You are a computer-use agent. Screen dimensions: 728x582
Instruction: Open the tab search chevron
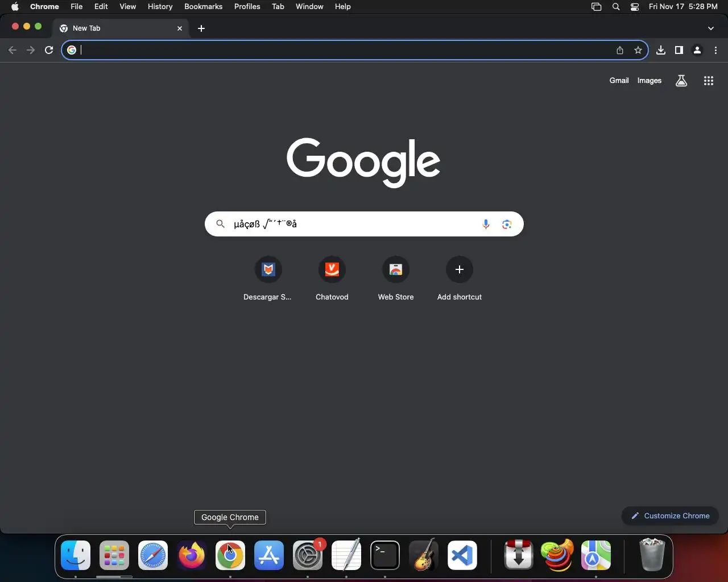point(711,28)
